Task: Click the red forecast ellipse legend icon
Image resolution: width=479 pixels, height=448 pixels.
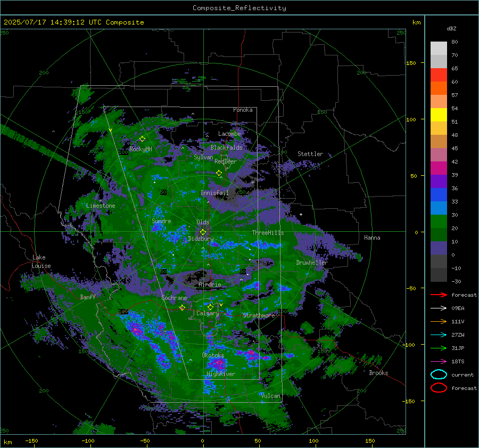Action: coord(439,388)
